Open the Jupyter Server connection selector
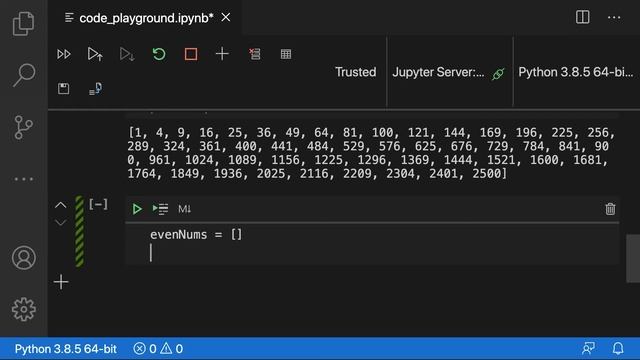 [x=449, y=72]
